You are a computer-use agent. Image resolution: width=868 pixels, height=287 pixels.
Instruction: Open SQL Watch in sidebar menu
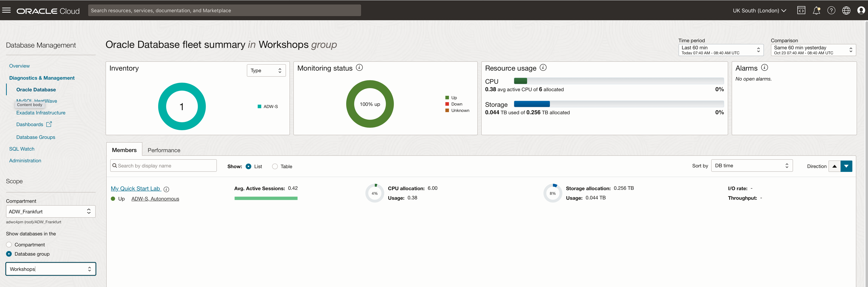tap(22, 149)
